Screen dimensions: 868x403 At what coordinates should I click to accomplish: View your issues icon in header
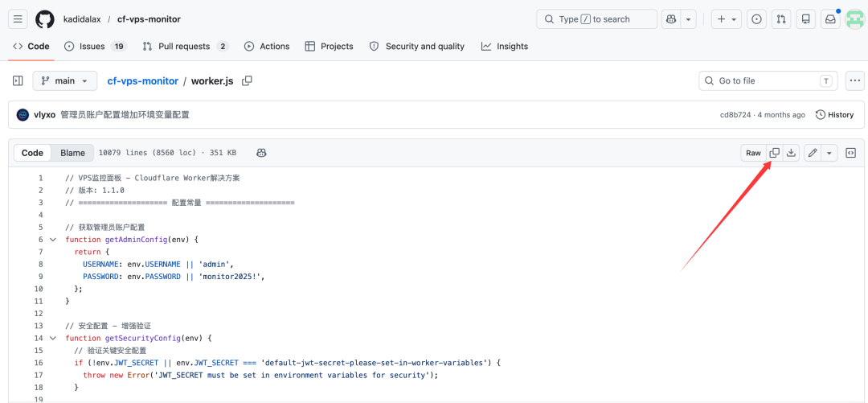pyautogui.click(x=756, y=19)
